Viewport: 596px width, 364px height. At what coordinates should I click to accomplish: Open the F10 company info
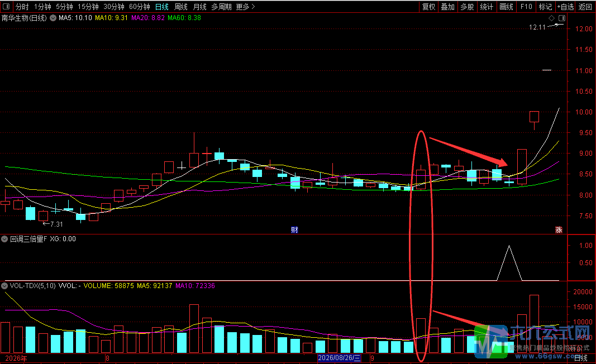tap(526, 7)
